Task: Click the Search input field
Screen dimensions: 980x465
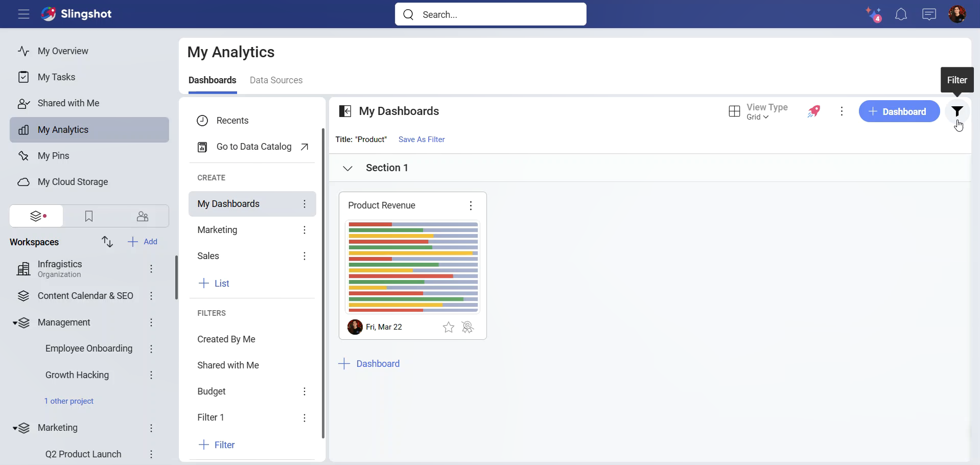Action: 491,14
